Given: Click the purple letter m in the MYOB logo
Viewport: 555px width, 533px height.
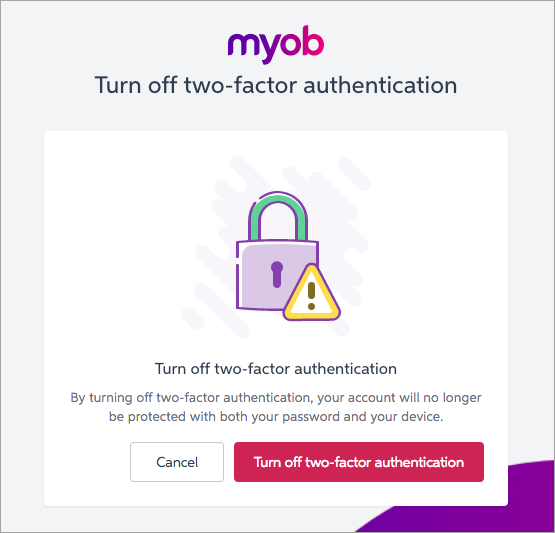Looking at the screenshot, I should click(x=244, y=45).
